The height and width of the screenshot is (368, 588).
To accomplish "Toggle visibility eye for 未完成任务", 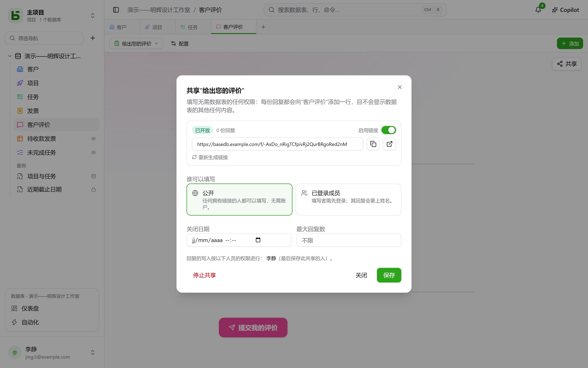I will (x=93, y=153).
